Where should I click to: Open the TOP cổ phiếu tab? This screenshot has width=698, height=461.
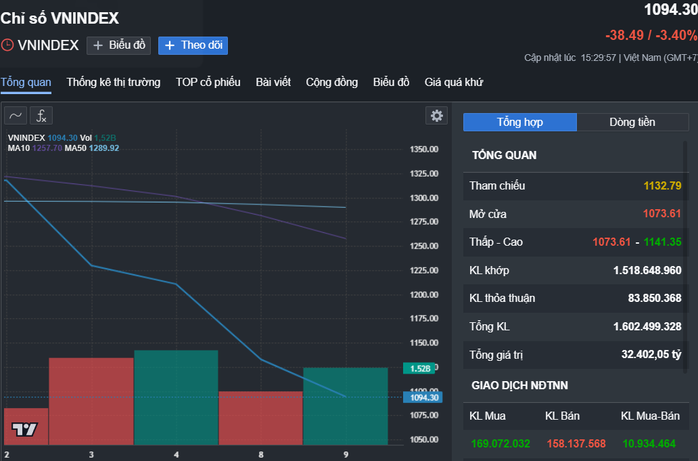click(x=208, y=82)
